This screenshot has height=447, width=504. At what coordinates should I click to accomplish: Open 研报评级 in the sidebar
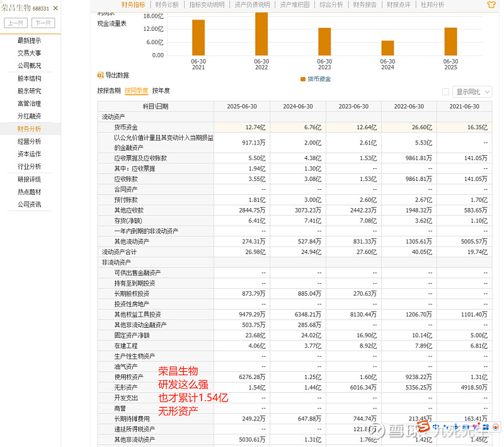point(29,180)
